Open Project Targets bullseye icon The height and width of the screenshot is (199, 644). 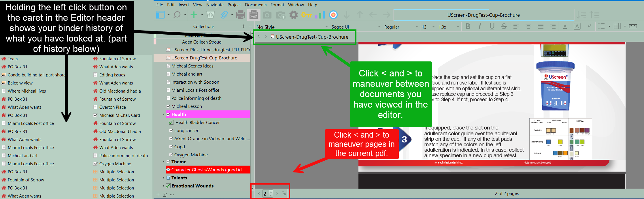pos(333,15)
